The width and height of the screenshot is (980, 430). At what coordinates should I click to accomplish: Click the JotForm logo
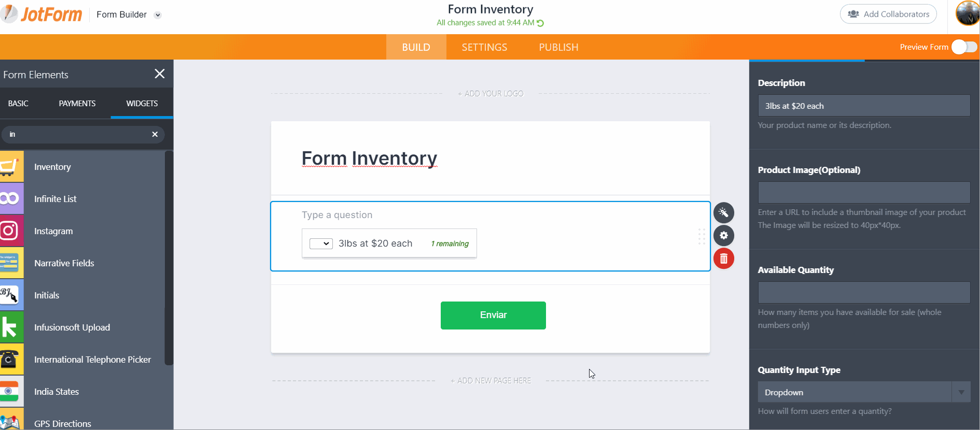click(x=41, y=14)
